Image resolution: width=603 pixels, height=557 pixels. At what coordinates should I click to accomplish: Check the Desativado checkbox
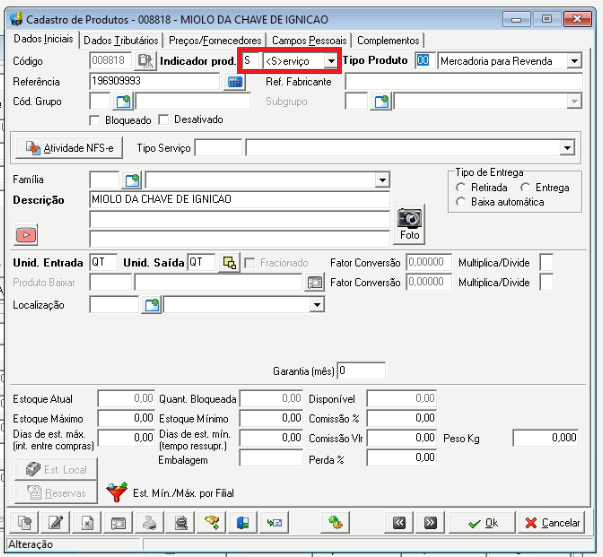click(x=164, y=120)
